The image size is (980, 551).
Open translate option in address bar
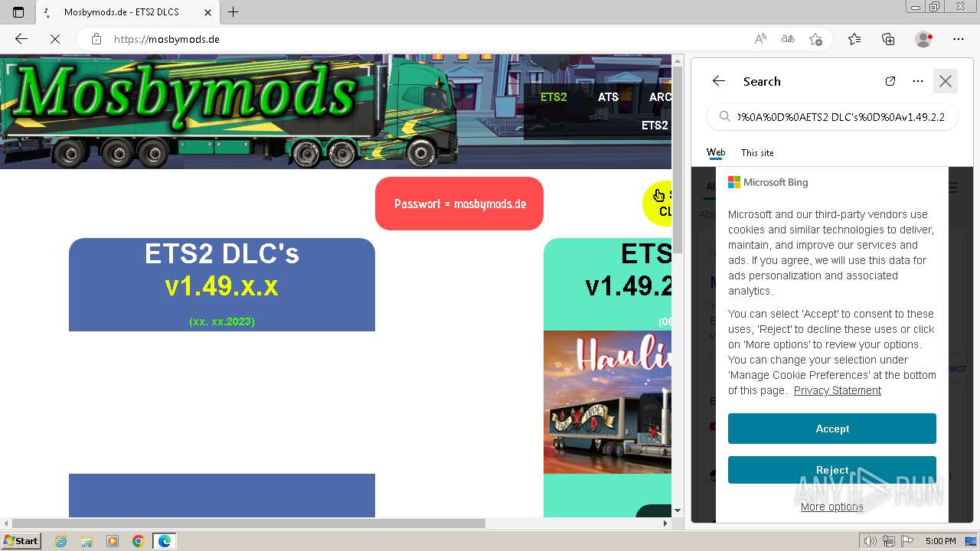(x=788, y=39)
